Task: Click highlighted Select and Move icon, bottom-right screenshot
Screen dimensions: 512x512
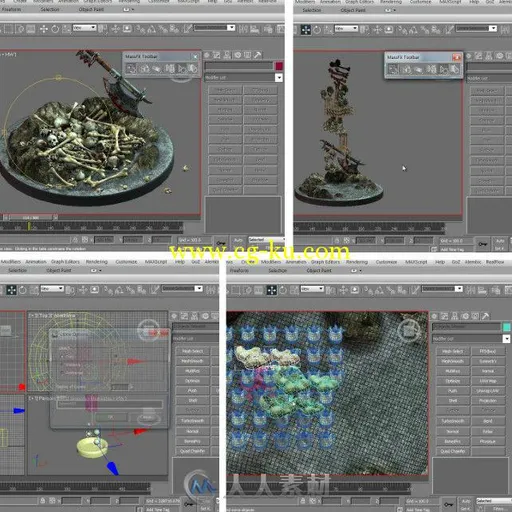Action: 272,290
